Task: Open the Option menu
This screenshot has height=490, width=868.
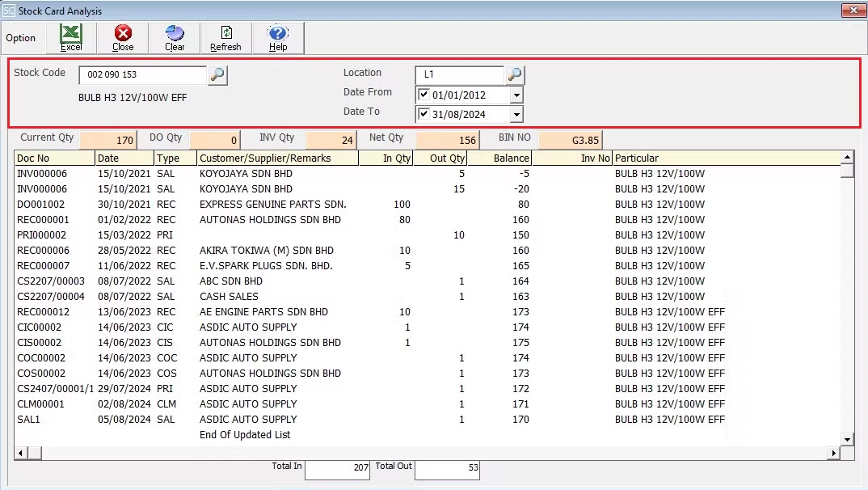Action: [x=20, y=38]
